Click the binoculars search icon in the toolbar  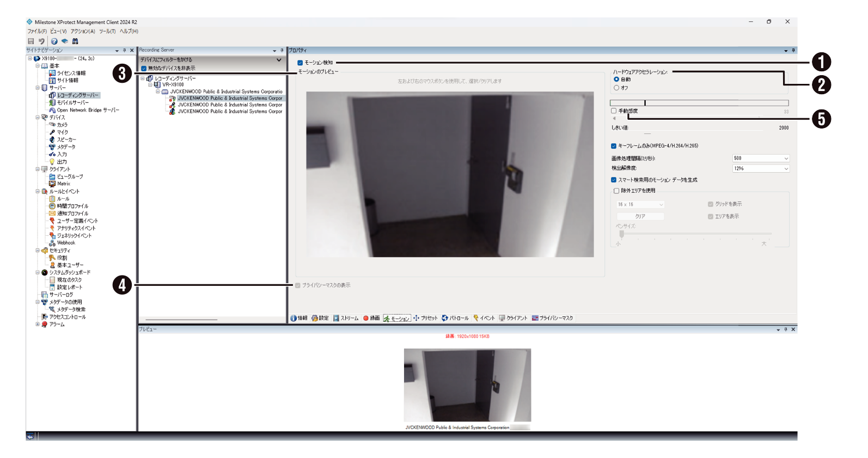pyautogui.click(x=75, y=41)
